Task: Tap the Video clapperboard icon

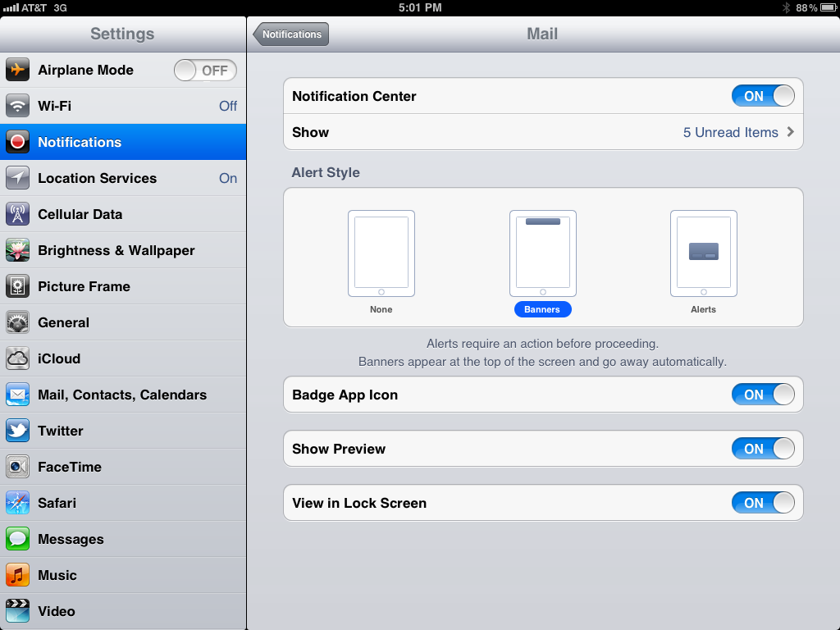Action: tap(18, 611)
